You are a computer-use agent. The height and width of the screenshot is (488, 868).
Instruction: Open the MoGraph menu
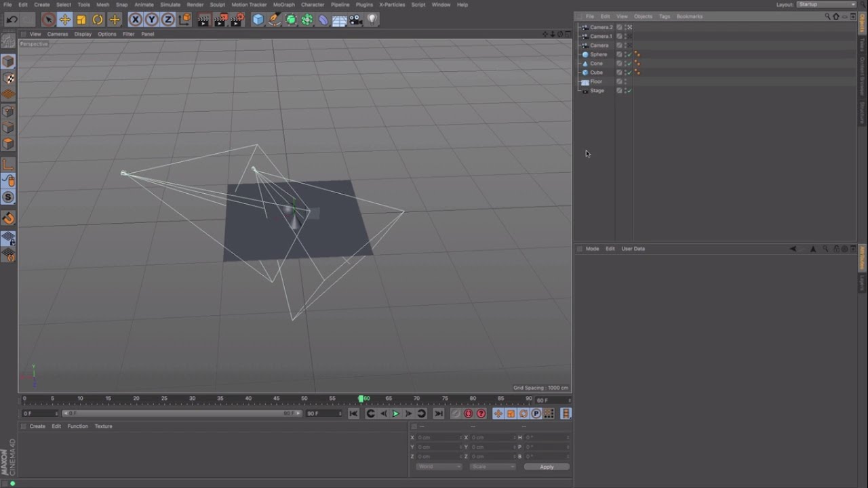point(283,4)
